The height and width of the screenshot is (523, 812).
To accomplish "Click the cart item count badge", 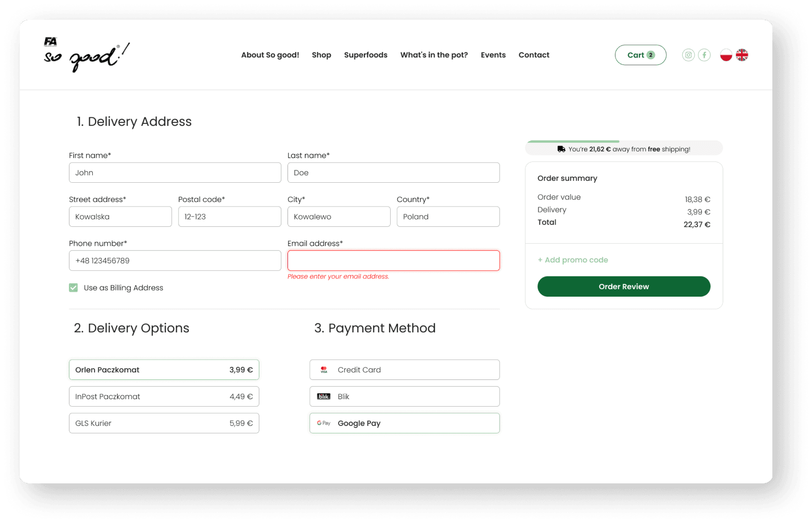I will [651, 55].
